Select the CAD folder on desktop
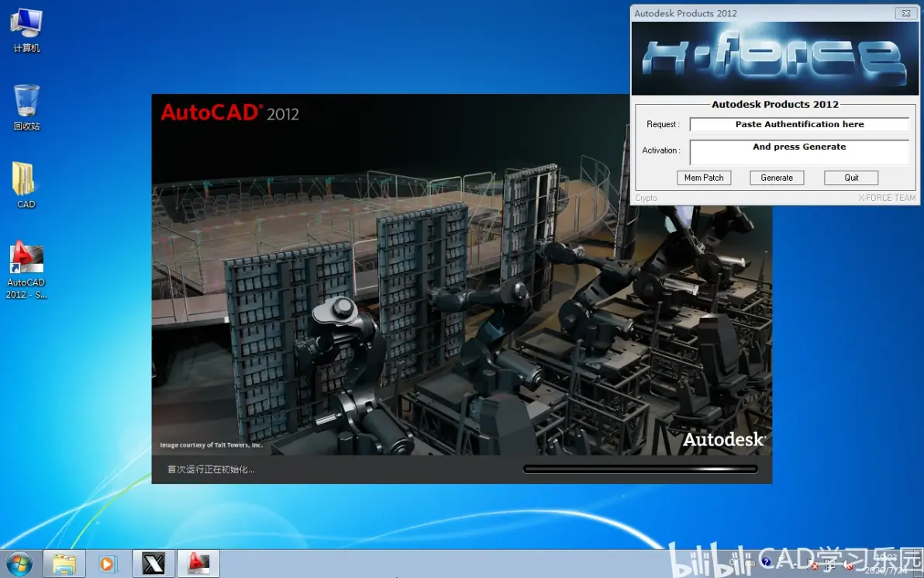 tap(26, 185)
